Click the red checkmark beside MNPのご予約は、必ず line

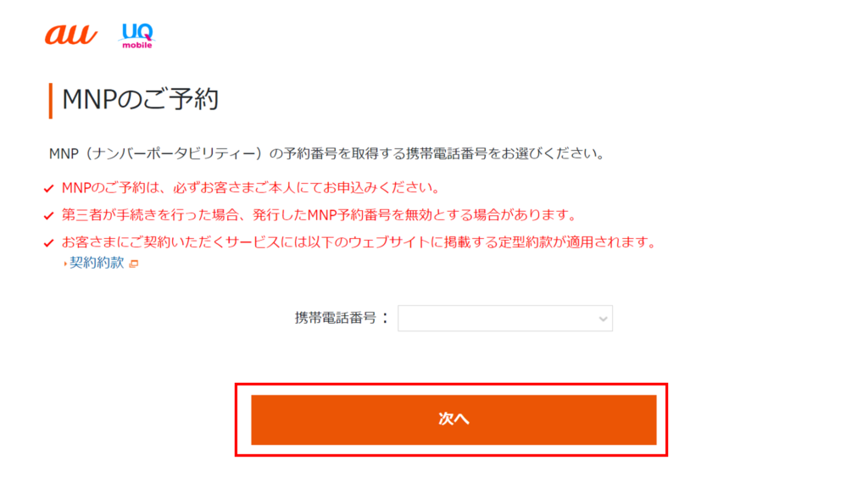coord(48,188)
